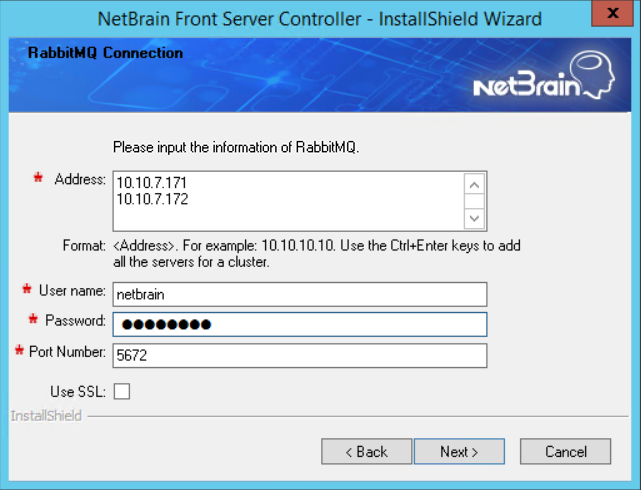Cancel the installation wizard

(x=565, y=452)
